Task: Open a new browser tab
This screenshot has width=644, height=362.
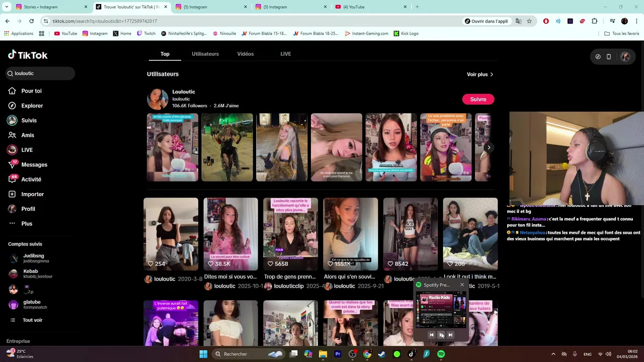Action: pos(417,7)
